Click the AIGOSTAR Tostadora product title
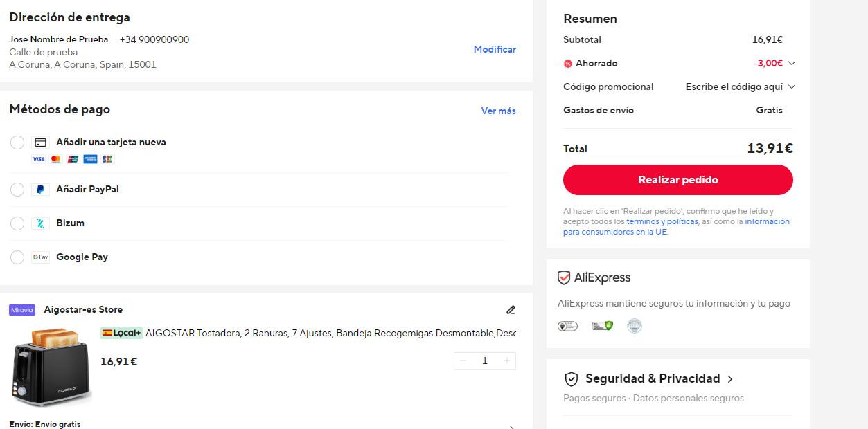The height and width of the screenshot is (429, 868). [x=331, y=334]
